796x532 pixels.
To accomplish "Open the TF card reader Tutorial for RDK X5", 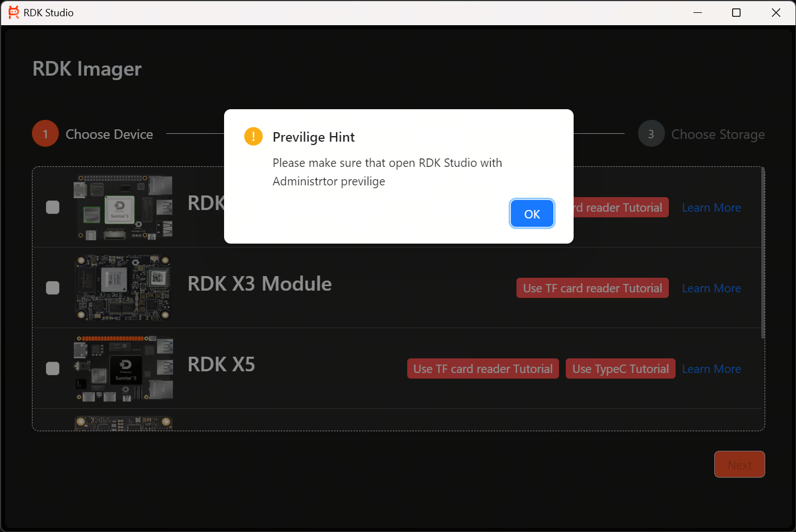I will pos(483,368).
